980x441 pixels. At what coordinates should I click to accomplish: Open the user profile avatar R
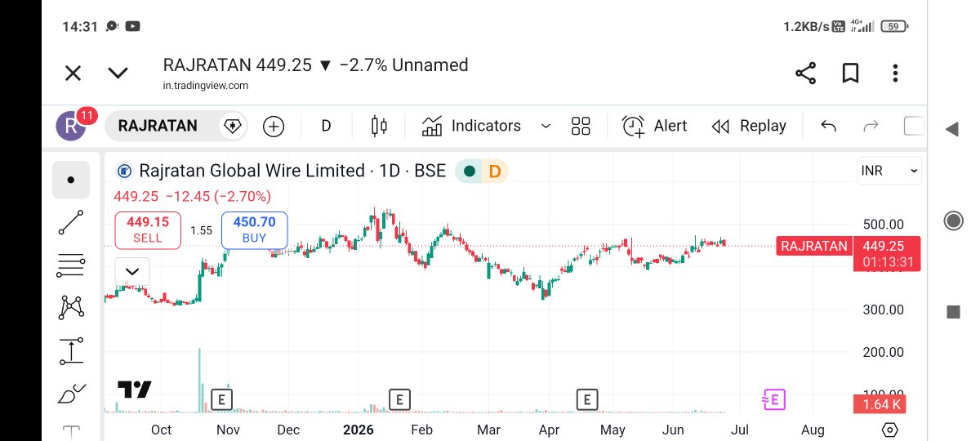pyautogui.click(x=71, y=126)
